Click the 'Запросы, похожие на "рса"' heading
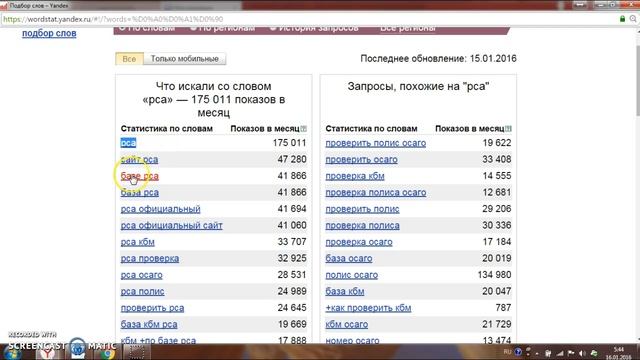The height and width of the screenshot is (360, 640). [x=418, y=87]
